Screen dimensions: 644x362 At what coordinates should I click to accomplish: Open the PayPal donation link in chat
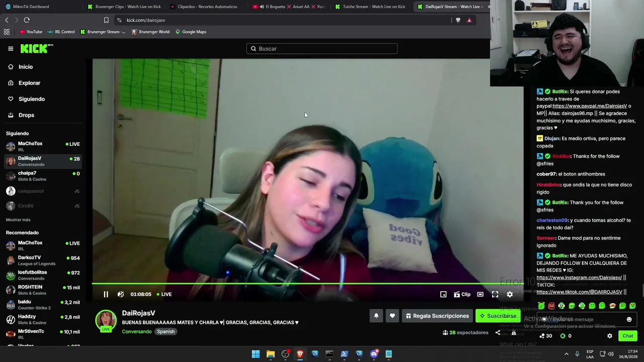coord(590,106)
